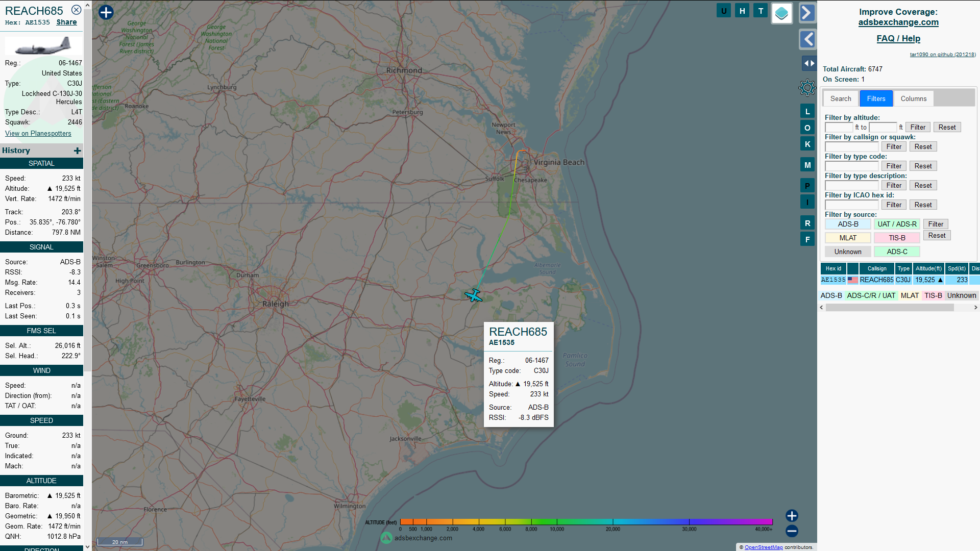Zoom out the map with minus button
This screenshot has height=551, width=980.
click(x=792, y=531)
